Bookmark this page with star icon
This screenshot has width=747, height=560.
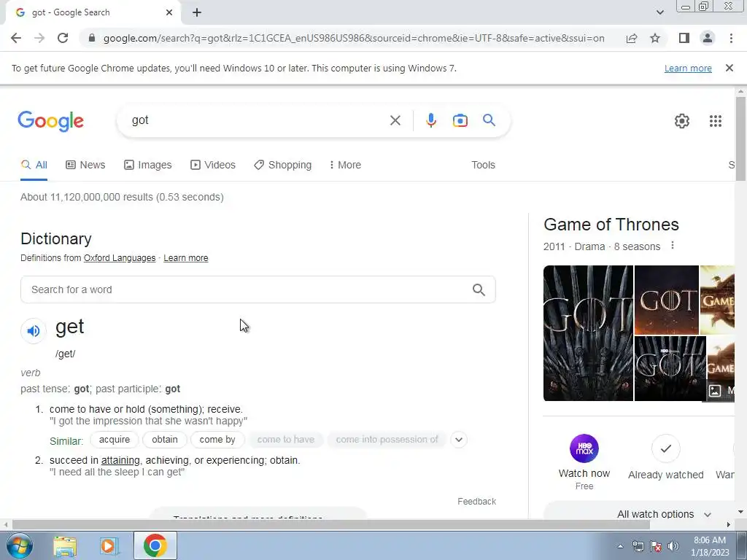pos(655,38)
